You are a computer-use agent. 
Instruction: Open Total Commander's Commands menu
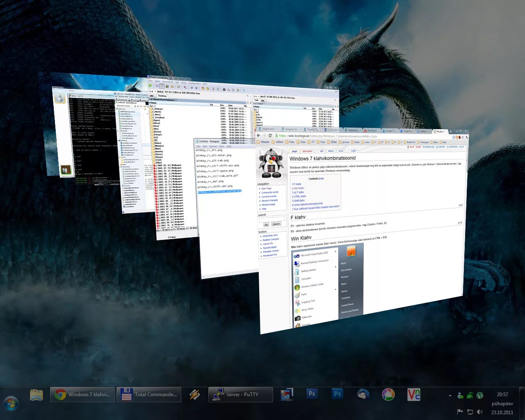click(168, 82)
